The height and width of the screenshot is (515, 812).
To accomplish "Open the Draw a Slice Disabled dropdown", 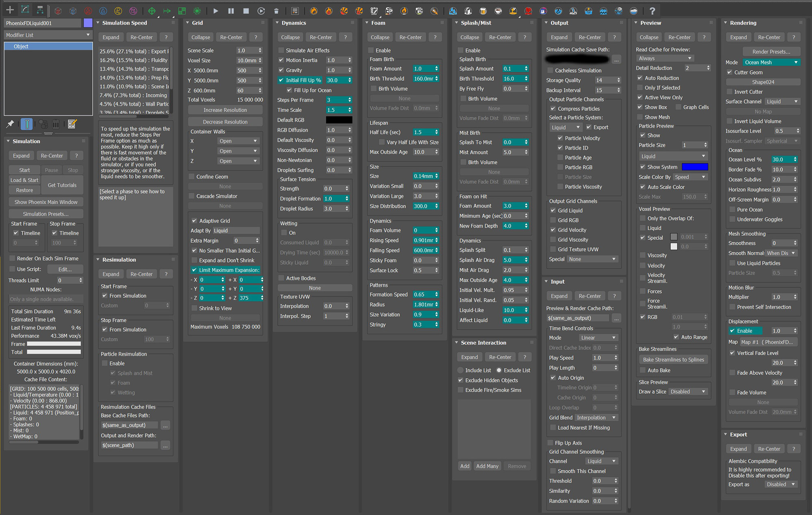I will click(688, 392).
